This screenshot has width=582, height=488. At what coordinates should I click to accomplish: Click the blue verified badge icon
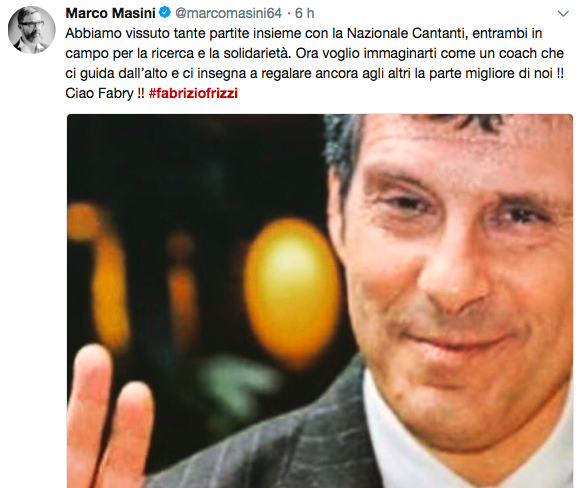(x=164, y=13)
